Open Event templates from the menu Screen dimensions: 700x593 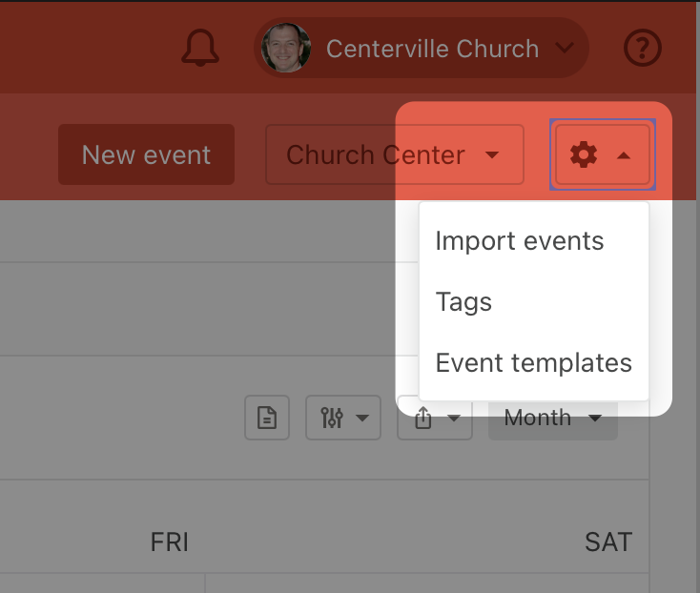(x=533, y=363)
